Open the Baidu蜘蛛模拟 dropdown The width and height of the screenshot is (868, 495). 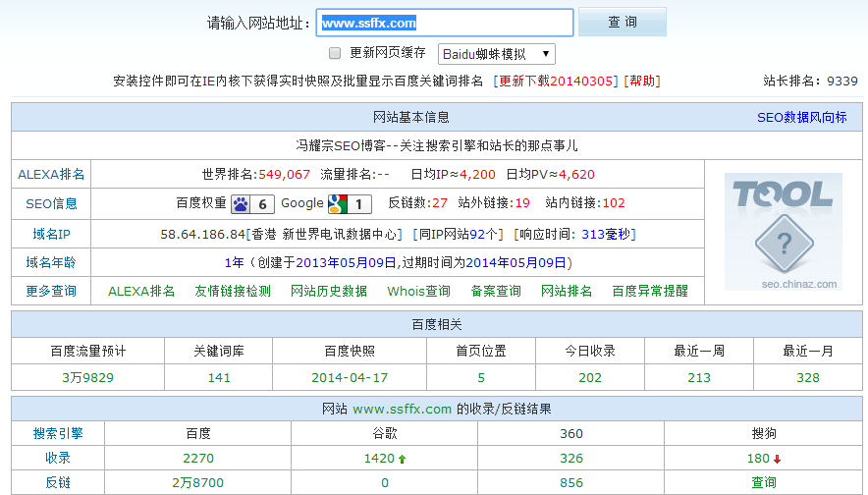pos(497,54)
